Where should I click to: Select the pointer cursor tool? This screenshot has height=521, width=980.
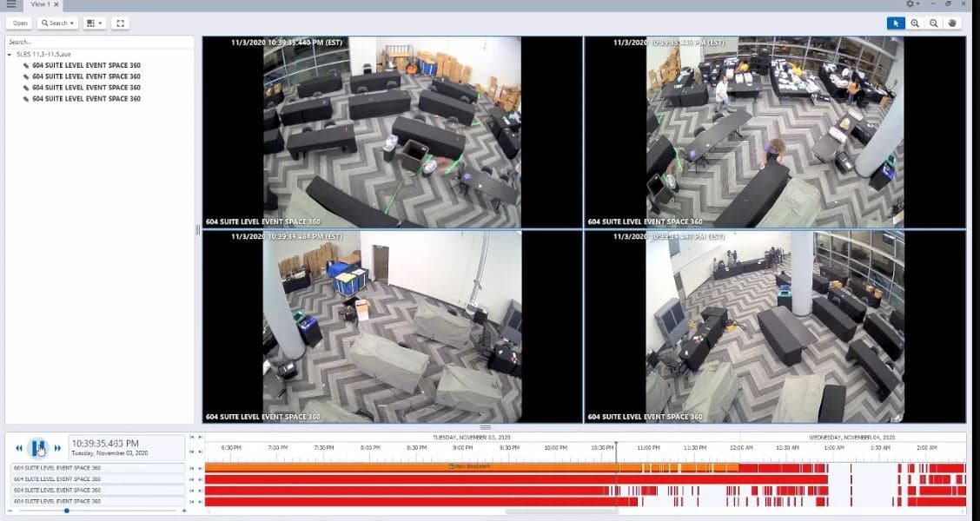(x=896, y=23)
